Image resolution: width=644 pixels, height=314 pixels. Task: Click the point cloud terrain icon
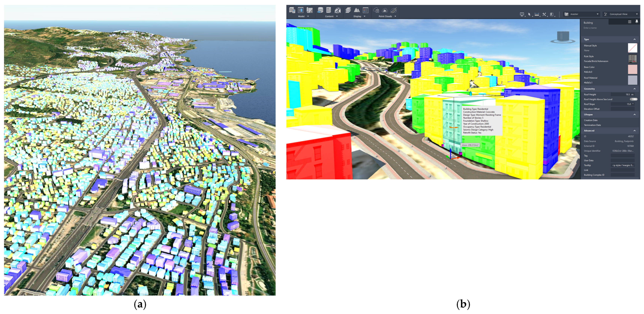pyautogui.click(x=385, y=10)
